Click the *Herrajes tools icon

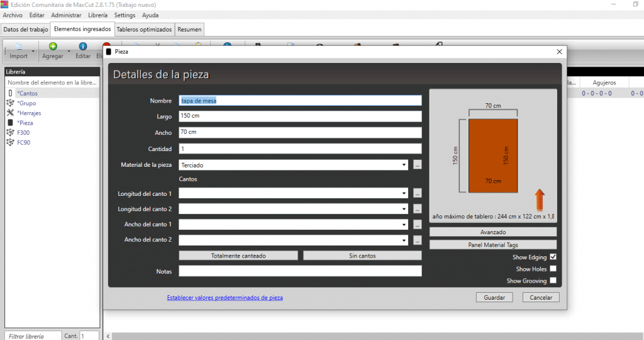[x=10, y=113]
